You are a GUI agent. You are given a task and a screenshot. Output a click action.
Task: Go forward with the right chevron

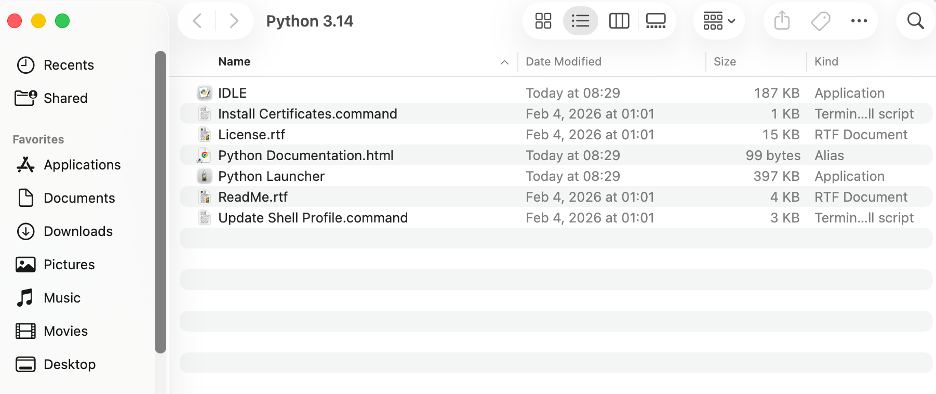click(x=234, y=21)
